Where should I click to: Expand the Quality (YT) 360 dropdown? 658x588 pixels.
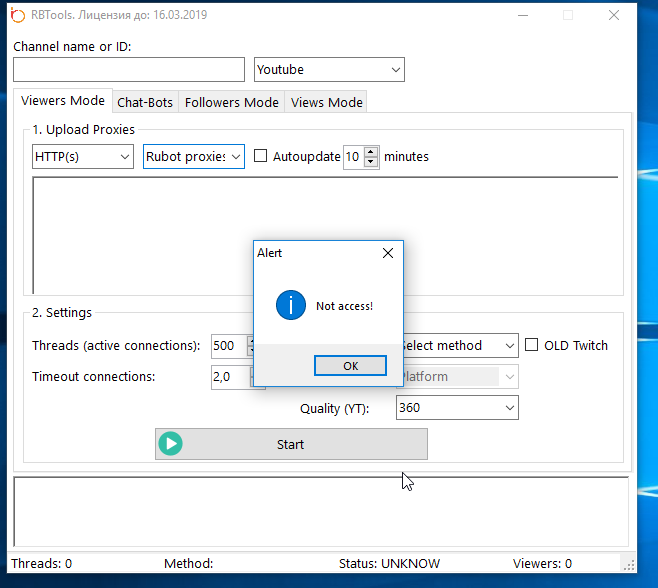(x=457, y=407)
